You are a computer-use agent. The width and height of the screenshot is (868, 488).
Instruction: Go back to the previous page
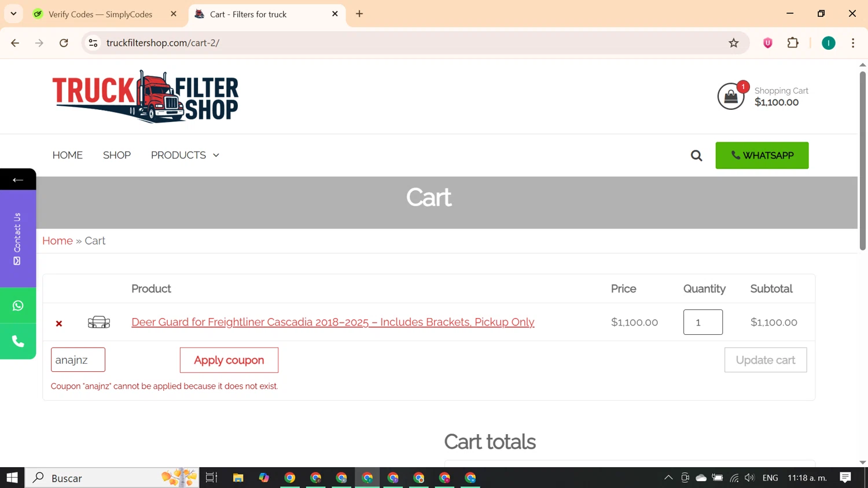15,43
